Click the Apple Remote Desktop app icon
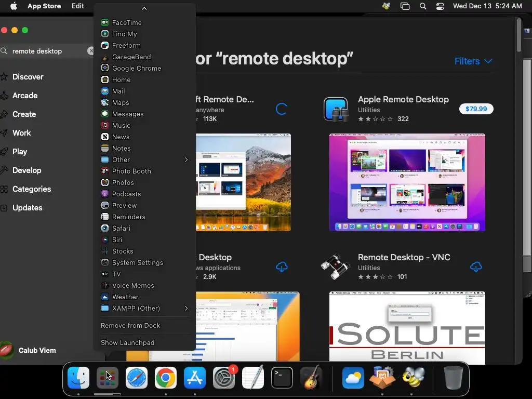 336,109
